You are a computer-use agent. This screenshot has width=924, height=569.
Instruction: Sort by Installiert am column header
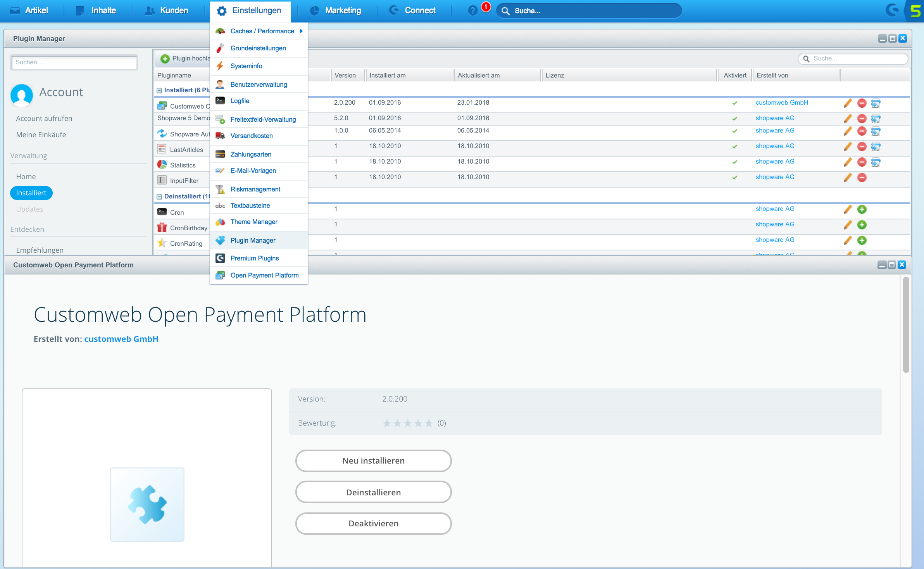click(409, 75)
